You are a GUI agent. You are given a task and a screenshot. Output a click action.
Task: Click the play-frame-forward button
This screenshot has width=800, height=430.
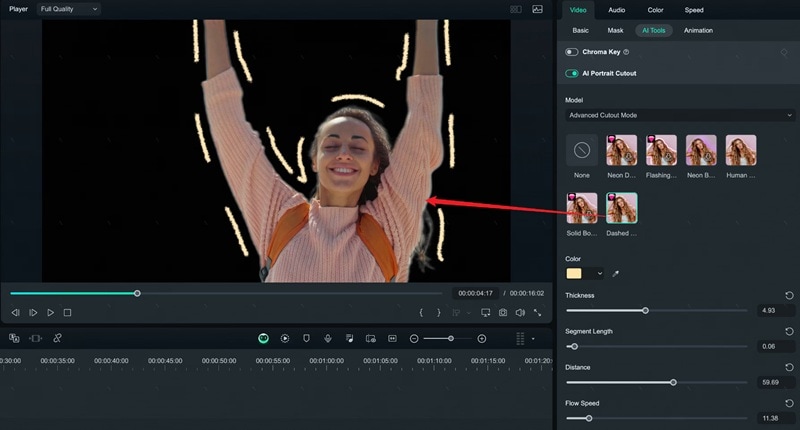pos(33,313)
